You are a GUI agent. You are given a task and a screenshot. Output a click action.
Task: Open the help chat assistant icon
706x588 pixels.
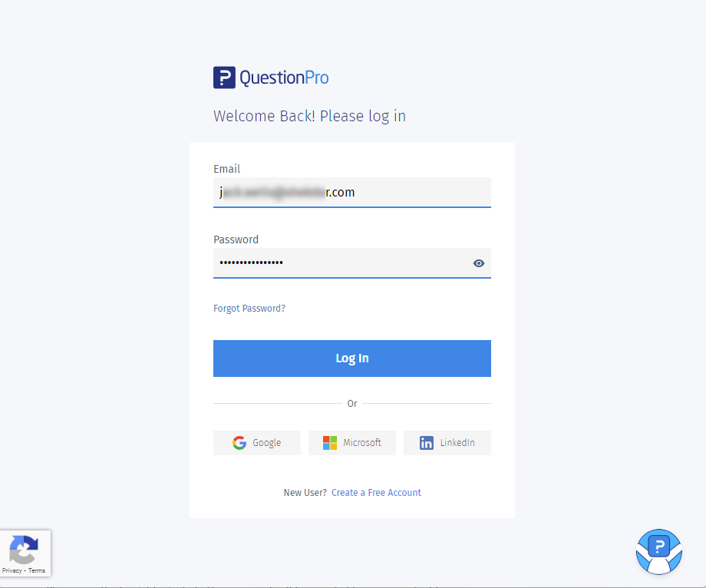tap(658, 551)
